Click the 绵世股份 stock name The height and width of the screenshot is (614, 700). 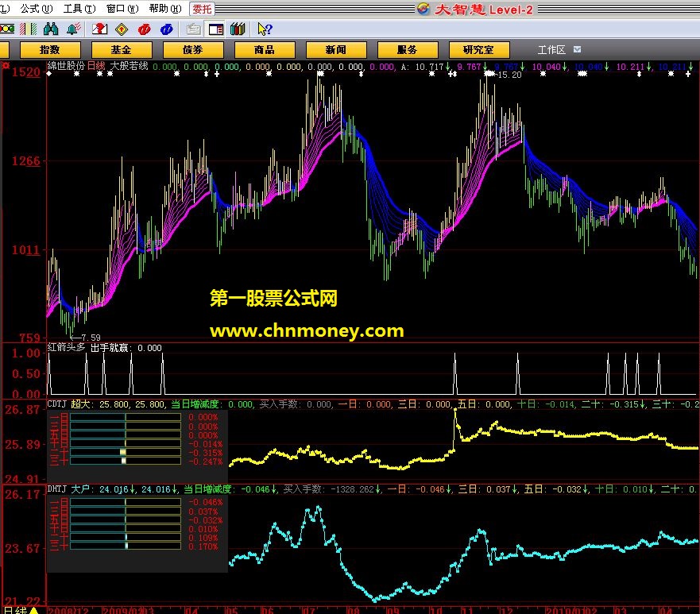pyautogui.click(x=66, y=66)
